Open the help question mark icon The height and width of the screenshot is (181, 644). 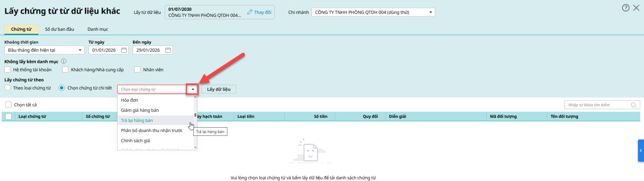[x=625, y=8]
